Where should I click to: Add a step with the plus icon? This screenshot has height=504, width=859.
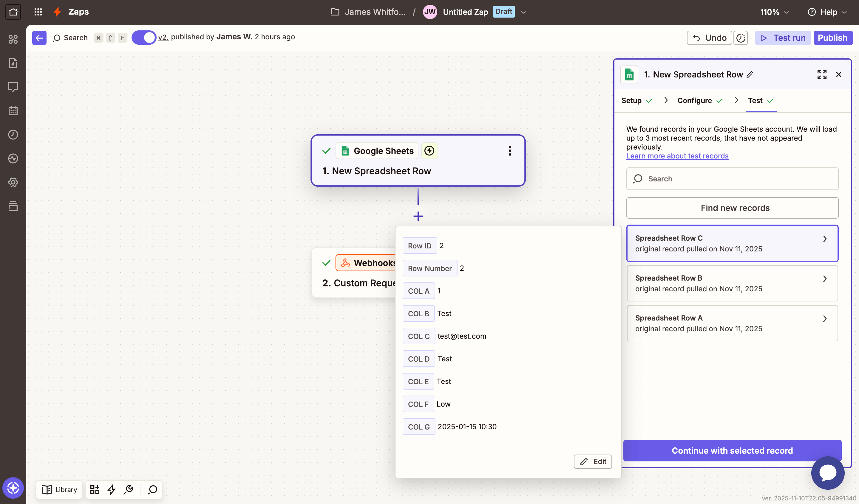tap(418, 216)
